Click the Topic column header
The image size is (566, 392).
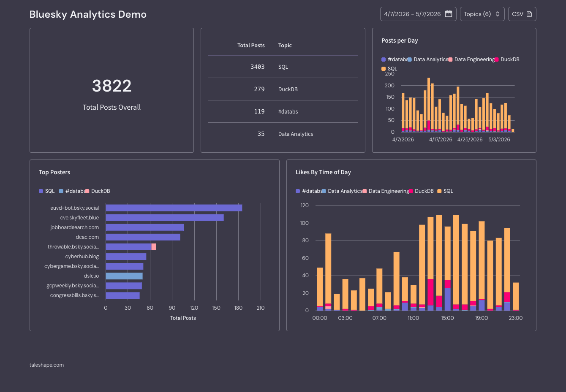point(285,45)
